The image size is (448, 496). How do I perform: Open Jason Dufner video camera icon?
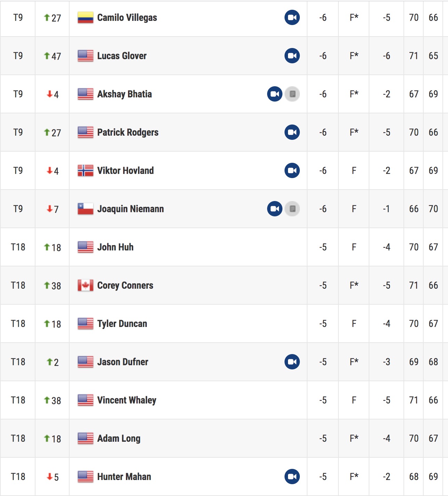(x=292, y=362)
